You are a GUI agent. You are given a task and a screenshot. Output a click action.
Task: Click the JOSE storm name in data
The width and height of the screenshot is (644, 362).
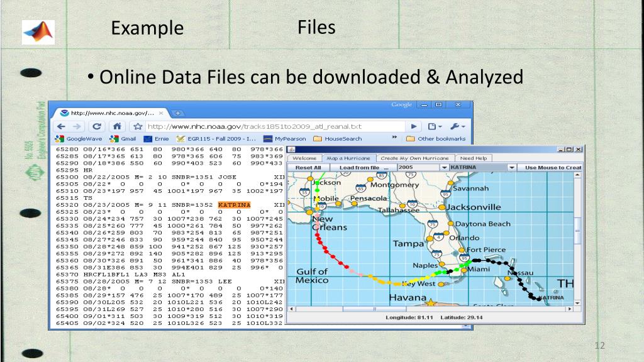pyautogui.click(x=227, y=177)
